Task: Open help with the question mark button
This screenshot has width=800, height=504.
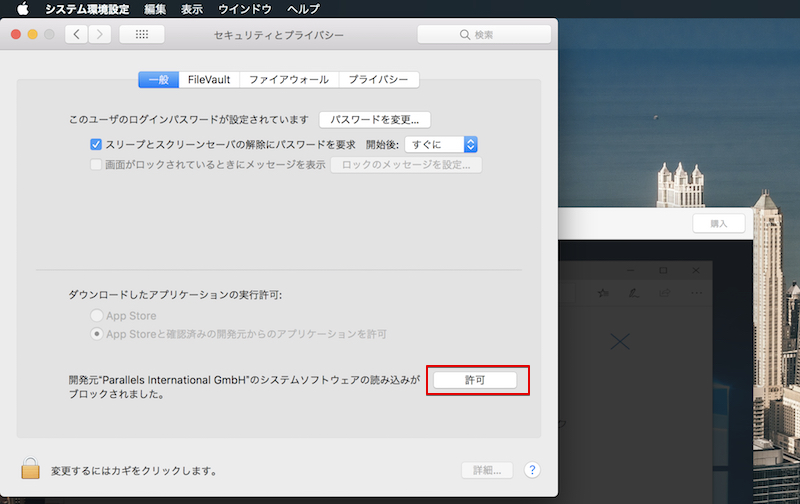Action: point(532,470)
